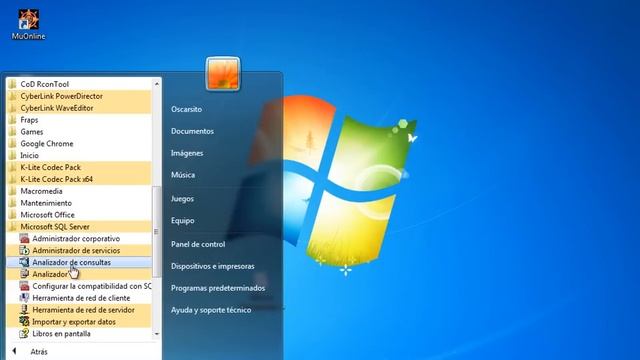Select the CyberLink WaveEditor entry text
The image size is (640, 360).
tap(57, 108)
